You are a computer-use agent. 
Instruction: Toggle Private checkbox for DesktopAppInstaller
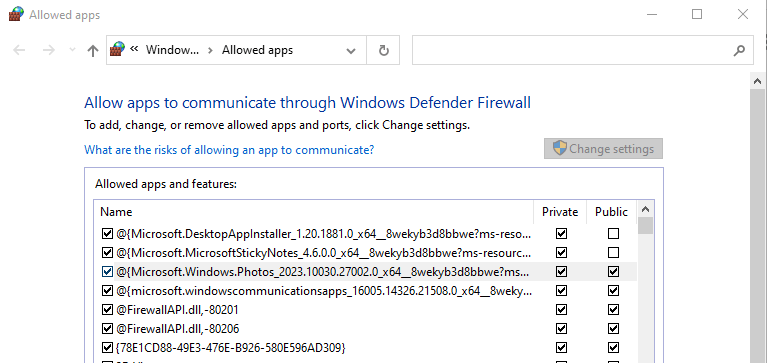(x=562, y=234)
